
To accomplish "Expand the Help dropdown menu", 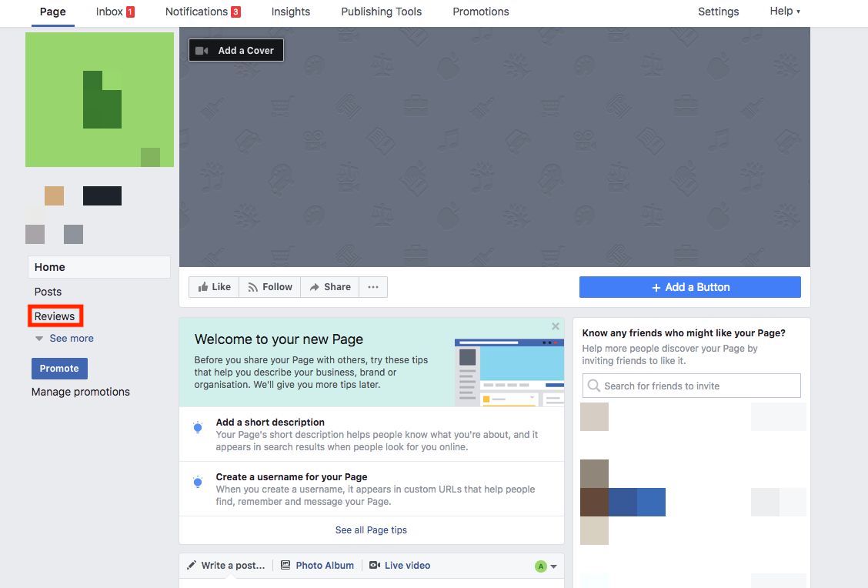I will 785,11.
